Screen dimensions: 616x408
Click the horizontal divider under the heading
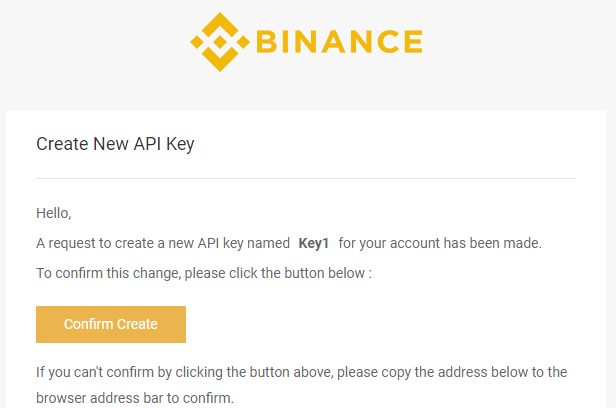[x=306, y=179]
